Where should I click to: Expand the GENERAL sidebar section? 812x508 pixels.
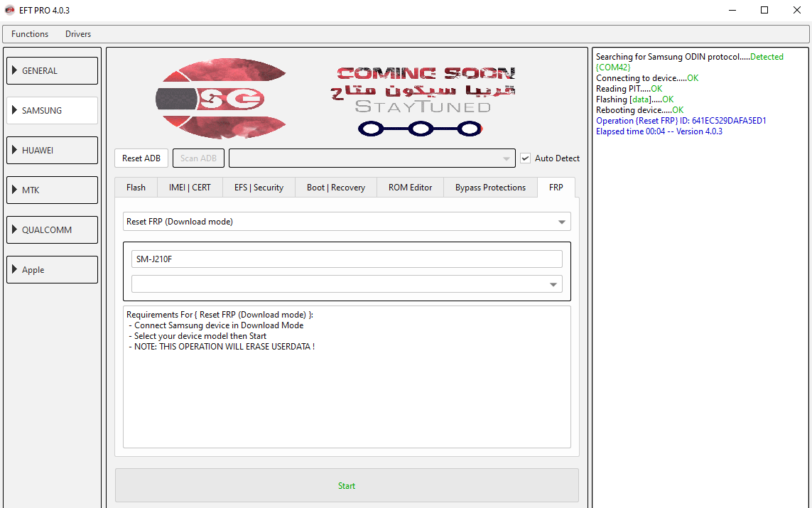52,70
